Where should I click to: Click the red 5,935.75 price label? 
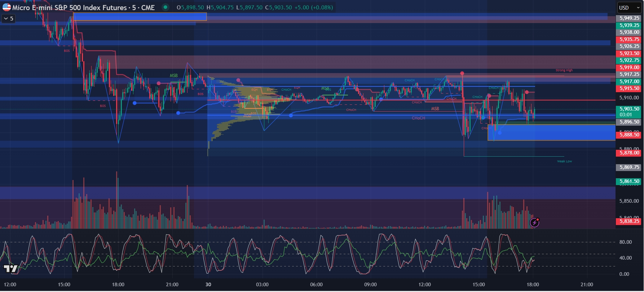(629, 39)
